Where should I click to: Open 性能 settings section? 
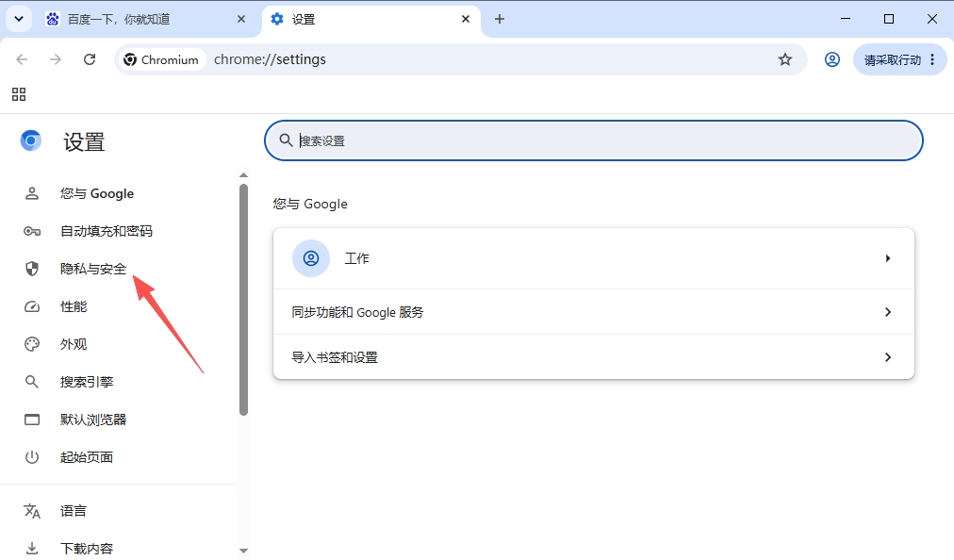coord(73,306)
